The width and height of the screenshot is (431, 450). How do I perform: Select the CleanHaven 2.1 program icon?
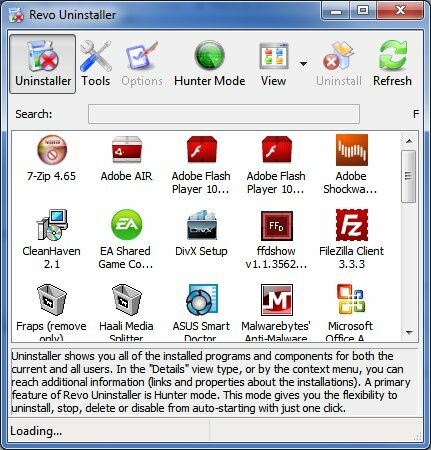tap(52, 225)
